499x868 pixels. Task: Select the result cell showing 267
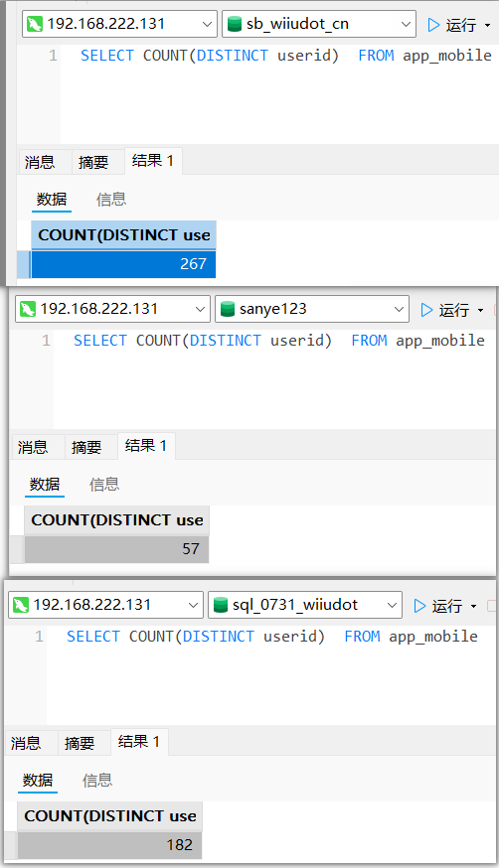click(x=123, y=264)
